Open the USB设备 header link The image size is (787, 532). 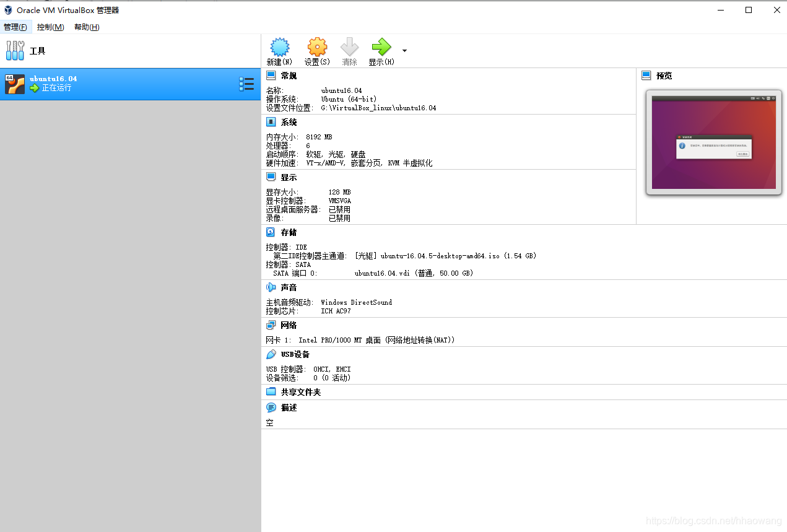(x=295, y=354)
